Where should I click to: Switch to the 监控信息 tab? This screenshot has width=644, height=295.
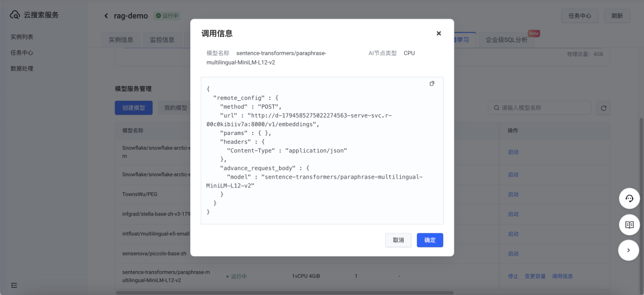click(x=162, y=40)
